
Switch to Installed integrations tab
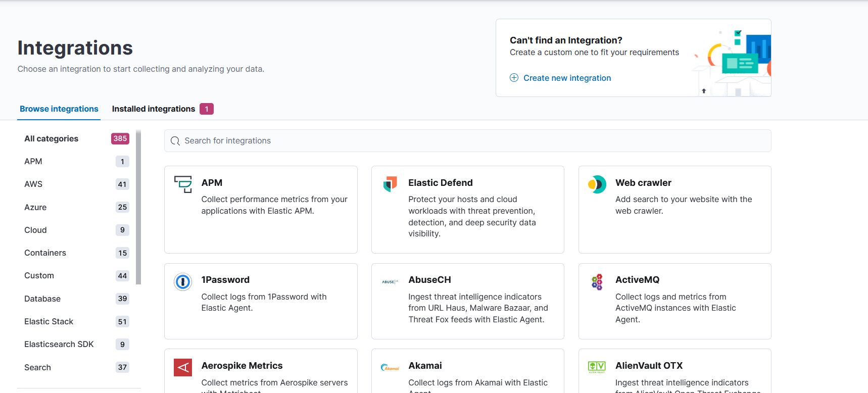154,109
